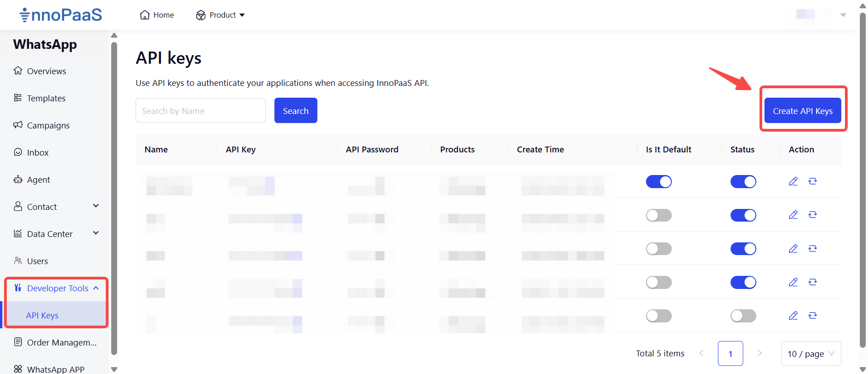The height and width of the screenshot is (374, 868).
Task: Click edit pencil icon in fourth row
Action: click(793, 282)
